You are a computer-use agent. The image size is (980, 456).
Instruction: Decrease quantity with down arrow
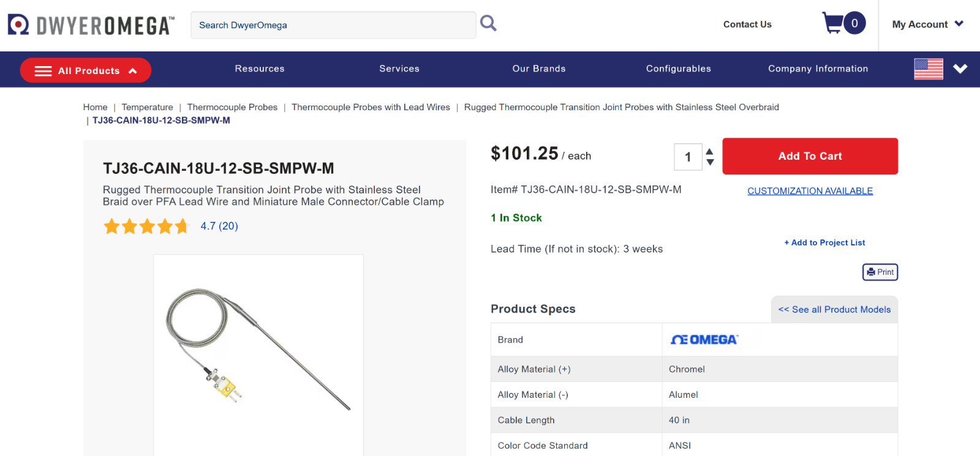tap(710, 162)
